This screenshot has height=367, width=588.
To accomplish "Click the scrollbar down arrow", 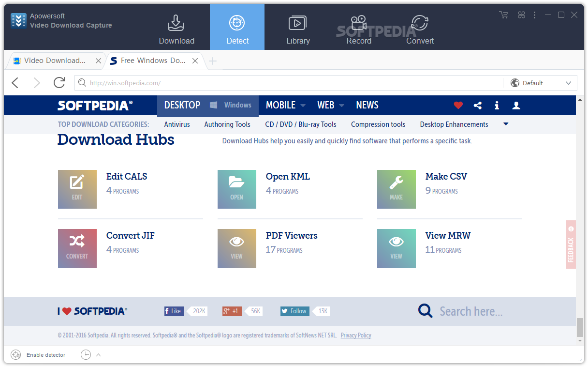I will click(580, 341).
